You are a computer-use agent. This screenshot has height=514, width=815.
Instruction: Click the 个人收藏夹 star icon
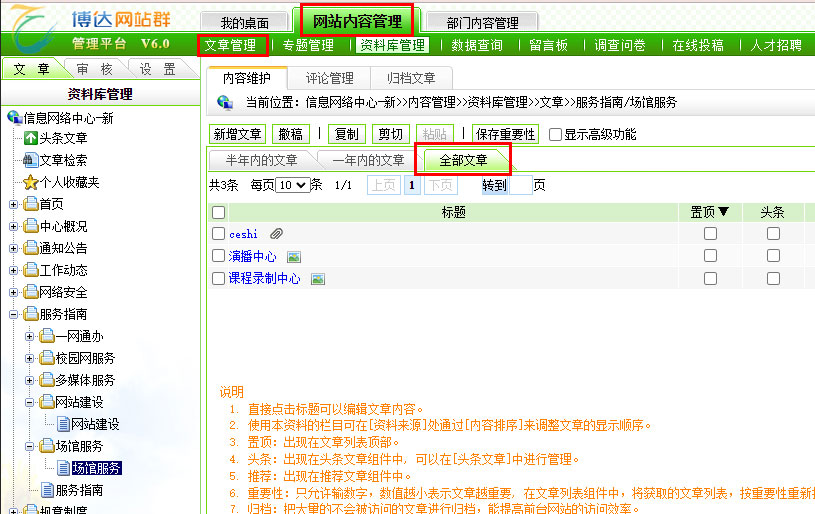(31, 182)
